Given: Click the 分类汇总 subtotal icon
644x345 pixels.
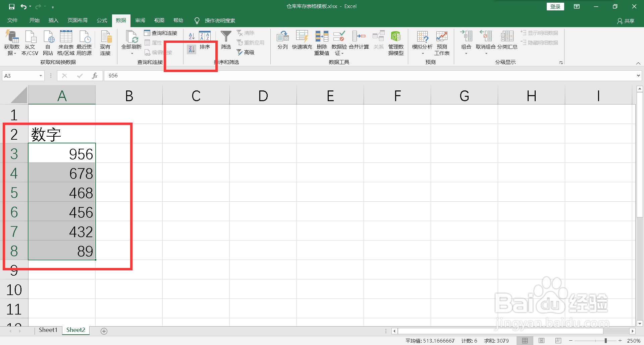Looking at the screenshot, I should (507, 40).
